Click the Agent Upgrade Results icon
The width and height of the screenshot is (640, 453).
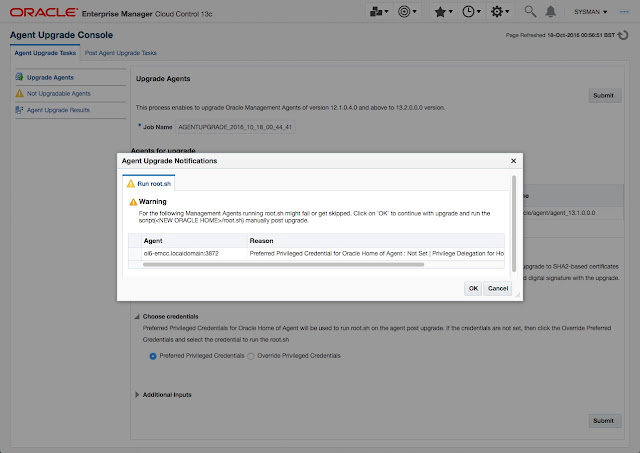pyautogui.click(x=19, y=110)
